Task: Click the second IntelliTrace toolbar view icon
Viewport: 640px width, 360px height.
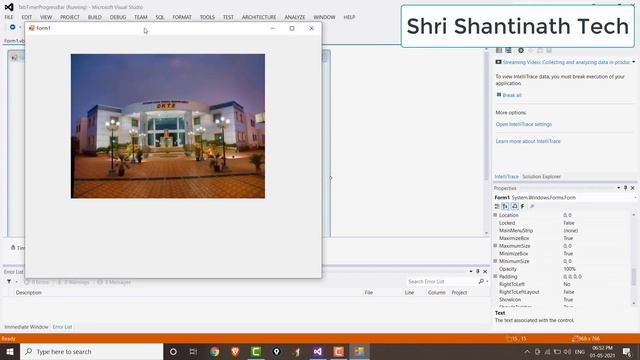Action: tap(508, 51)
